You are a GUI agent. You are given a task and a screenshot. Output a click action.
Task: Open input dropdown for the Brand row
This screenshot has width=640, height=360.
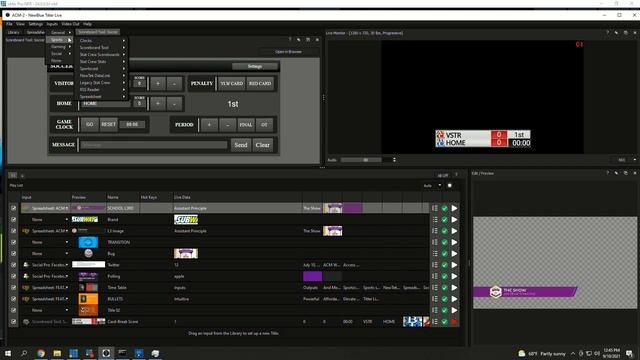pyautogui.click(x=67, y=220)
